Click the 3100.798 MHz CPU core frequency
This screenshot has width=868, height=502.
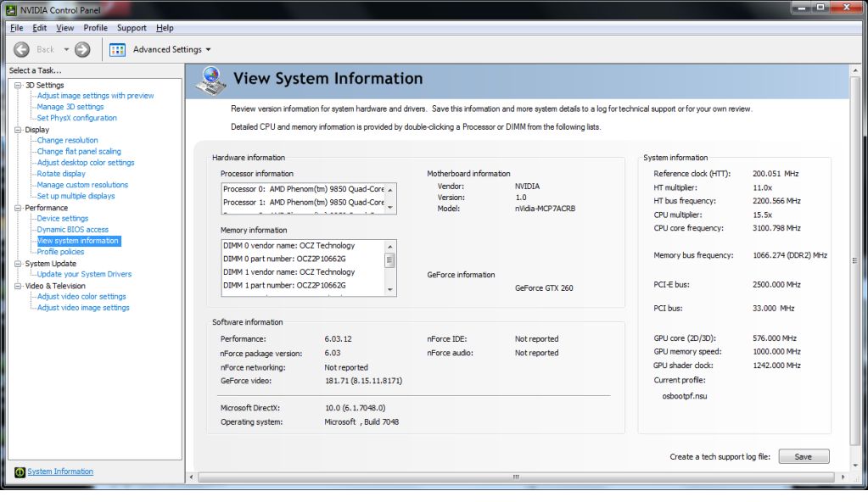tap(776, 228)
